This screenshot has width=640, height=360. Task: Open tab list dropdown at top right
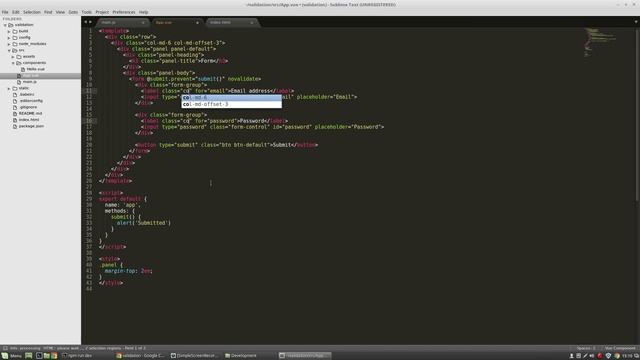click(x=636, y=22)
